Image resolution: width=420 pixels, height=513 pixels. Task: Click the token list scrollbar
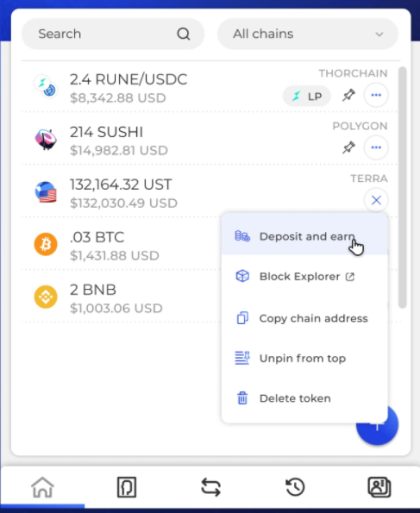coord(403,187)
